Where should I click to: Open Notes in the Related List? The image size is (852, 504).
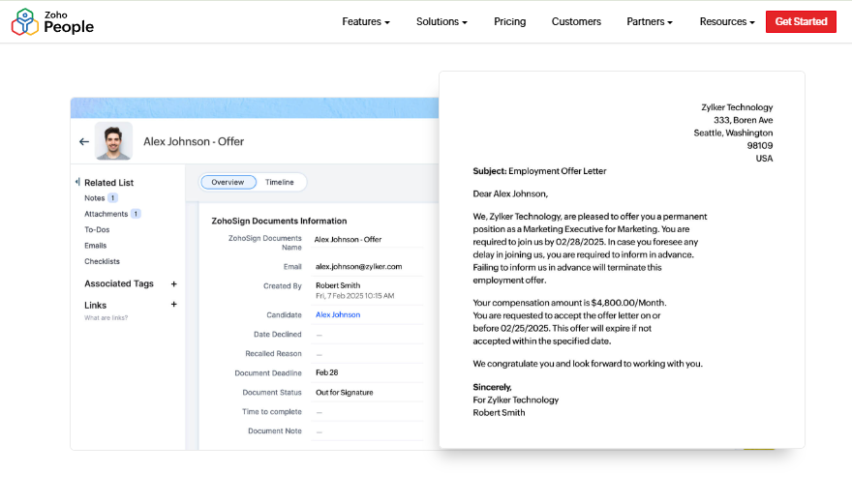(x=95, y=198)
